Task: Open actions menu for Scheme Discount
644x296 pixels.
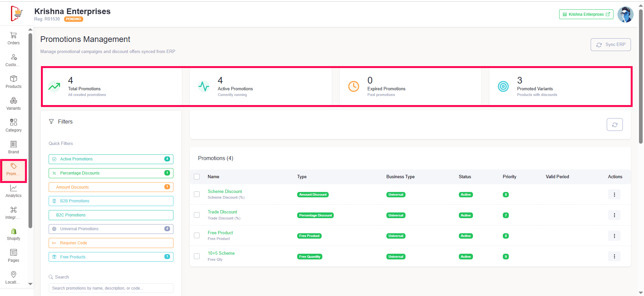Action: [x=614, y=195]
